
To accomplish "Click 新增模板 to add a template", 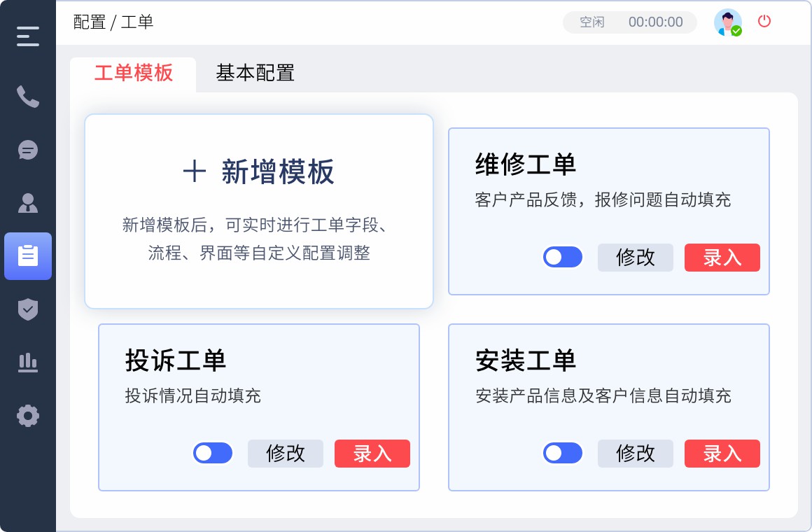I will coord(259,171).
